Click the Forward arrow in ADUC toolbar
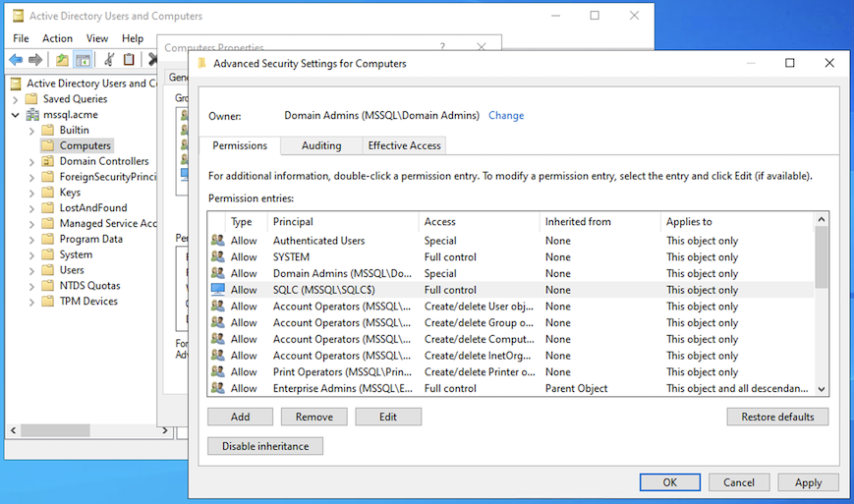The height and width of the screenshot is (504, 854). coord(35,59)
